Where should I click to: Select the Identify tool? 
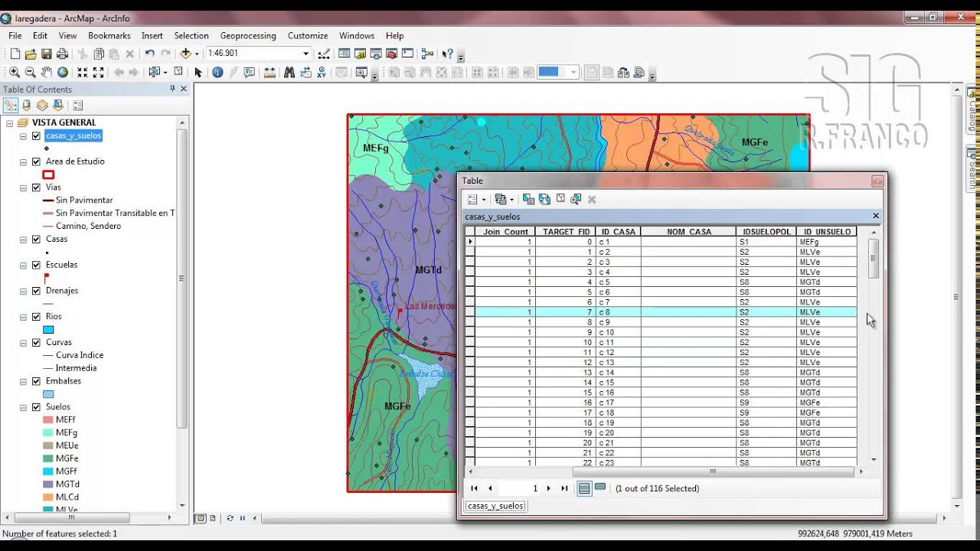pyautogui.click(x=217, y=72)
